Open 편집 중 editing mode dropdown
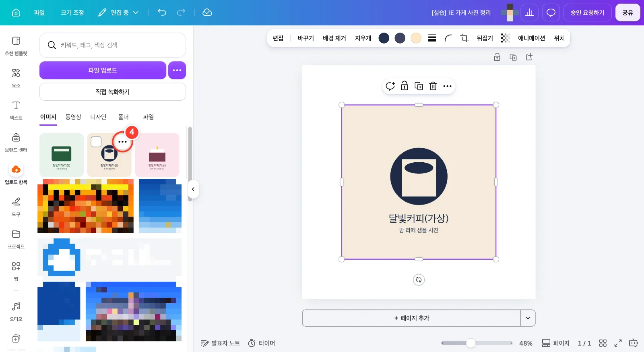 pos(118,12)
